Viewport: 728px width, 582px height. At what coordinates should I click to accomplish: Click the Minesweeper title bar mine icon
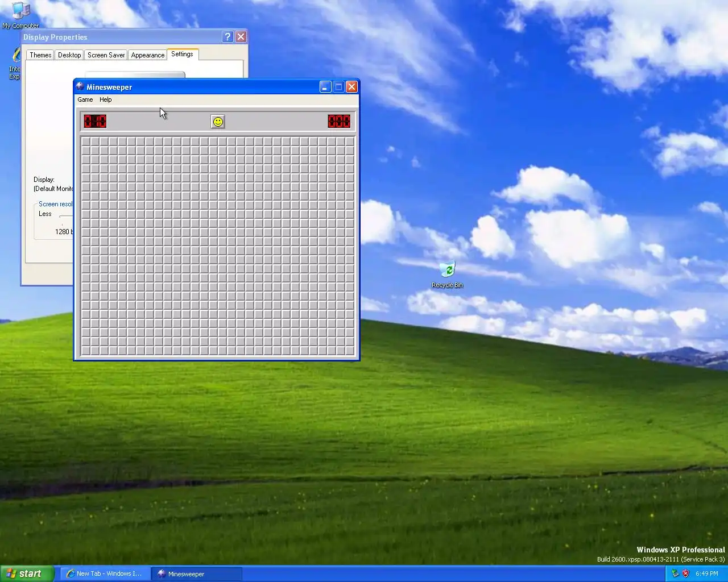[80, 86]
